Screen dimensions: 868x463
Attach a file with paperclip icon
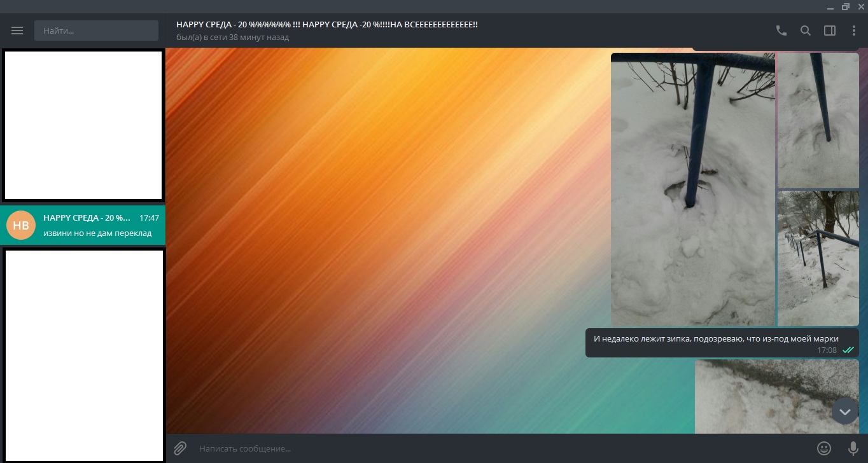180,448
